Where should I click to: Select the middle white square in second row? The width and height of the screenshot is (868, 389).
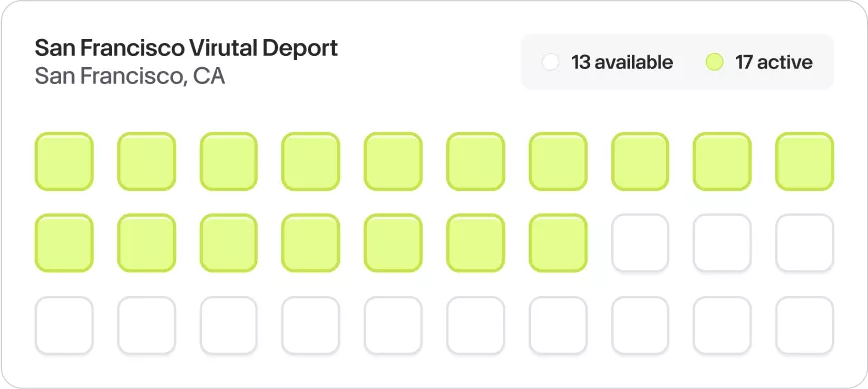coord(722,243)
